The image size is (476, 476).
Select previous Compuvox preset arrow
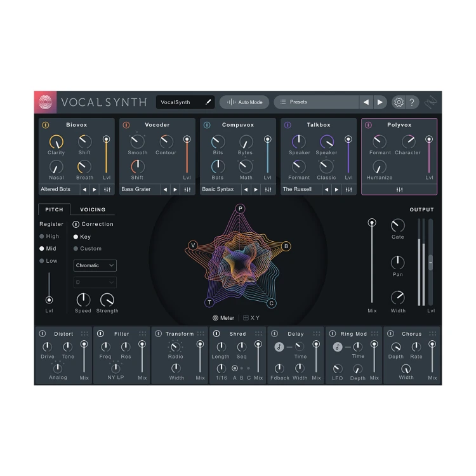(x=246, y=189)
